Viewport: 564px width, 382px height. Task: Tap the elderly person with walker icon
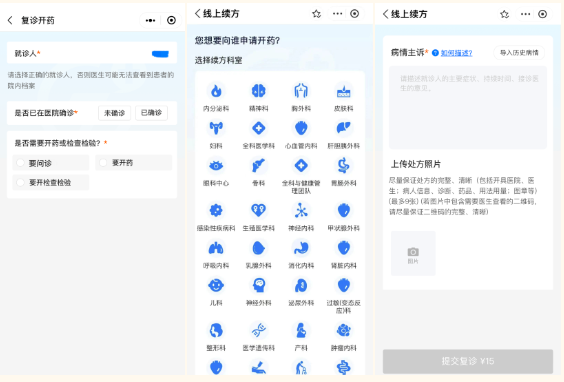click(301, 368)
